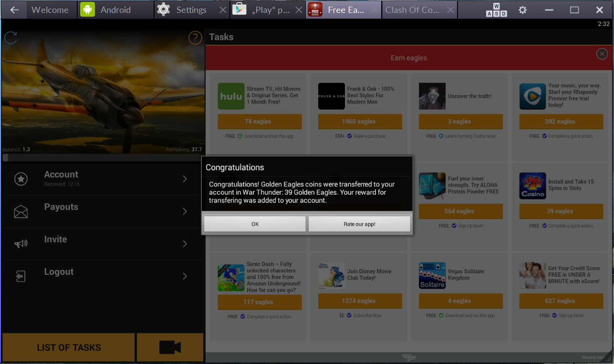Click the video camera button
The height and width of the screenshot is (364, 614).
click(x=170, y=347)
